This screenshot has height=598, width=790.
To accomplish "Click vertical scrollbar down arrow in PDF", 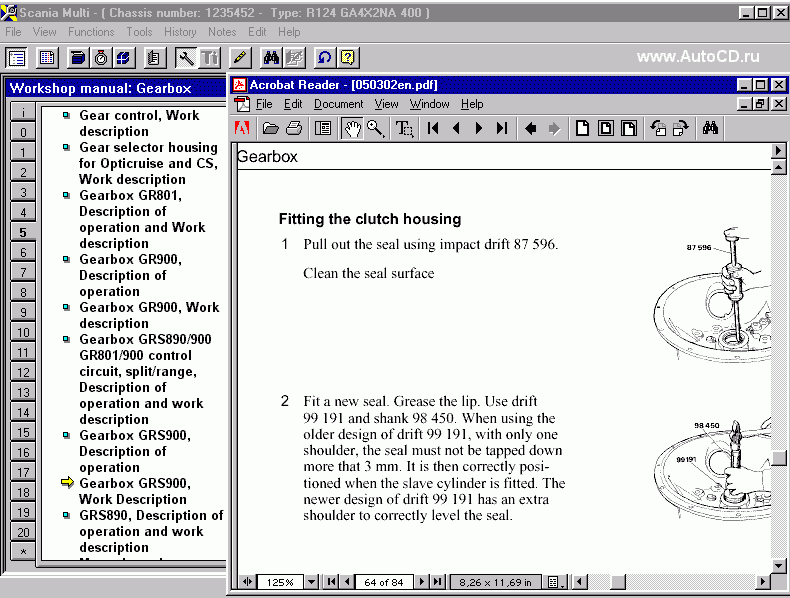I will [778, 565].
